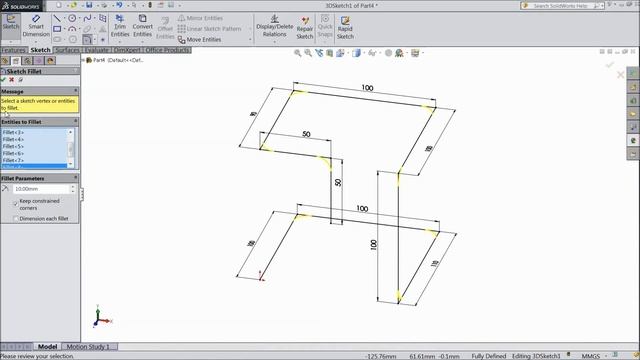The width and height of the screenshot is (640, 360).
Task: Switch to the Evaluate tab
Action: point(97,50)
